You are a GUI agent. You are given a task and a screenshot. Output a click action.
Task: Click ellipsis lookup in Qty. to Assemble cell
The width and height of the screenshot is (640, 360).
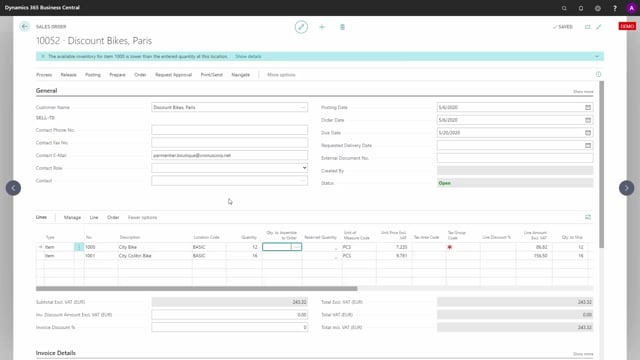[297, 247]
